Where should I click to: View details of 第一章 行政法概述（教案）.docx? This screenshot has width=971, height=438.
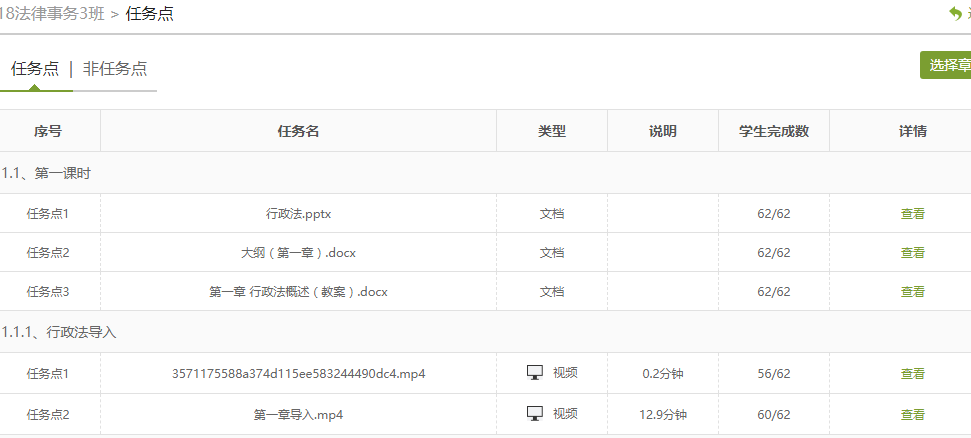tap(912, 292)
